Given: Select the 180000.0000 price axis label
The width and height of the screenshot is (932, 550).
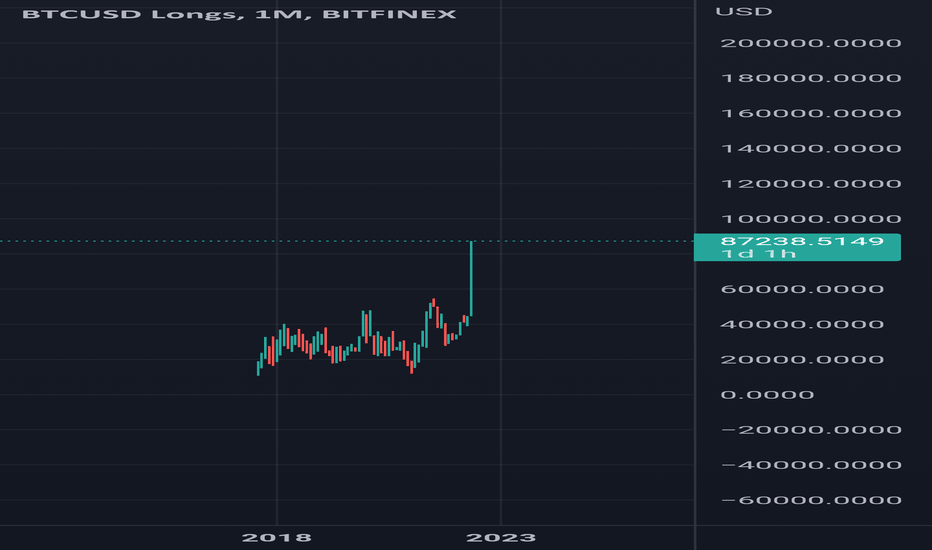Looking at the screenshot, I should (x=811, y=78).
